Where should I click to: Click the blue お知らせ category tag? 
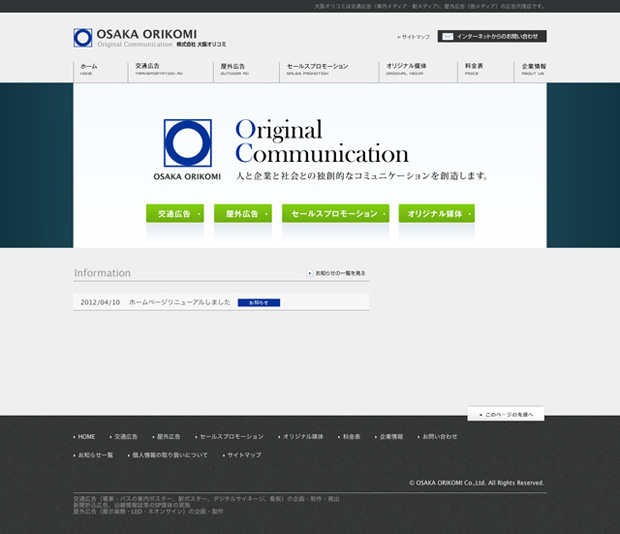259,302
